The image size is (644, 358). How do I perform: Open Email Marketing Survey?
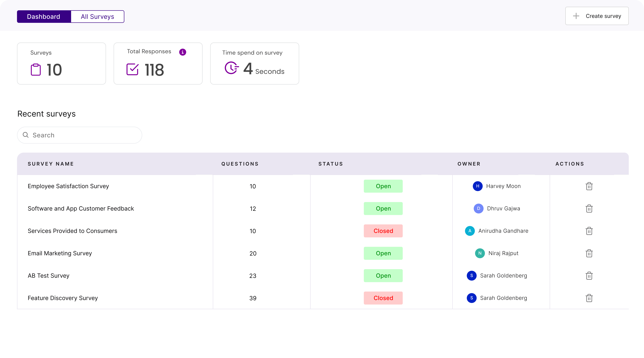click(x=60, y=253)
